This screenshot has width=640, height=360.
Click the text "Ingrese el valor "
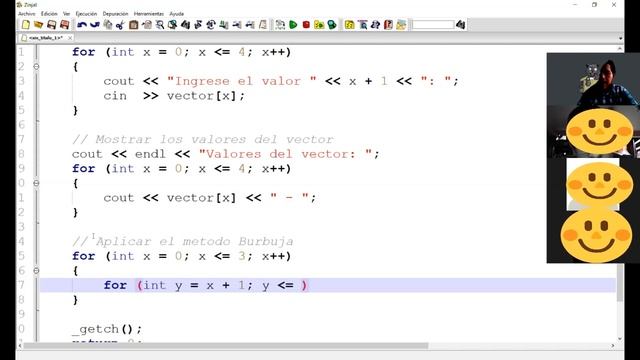click(242, 81)
